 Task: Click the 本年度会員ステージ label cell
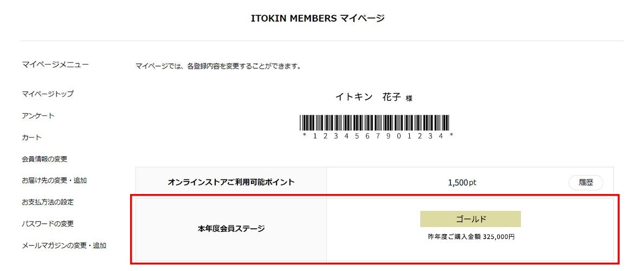(231, 229)
